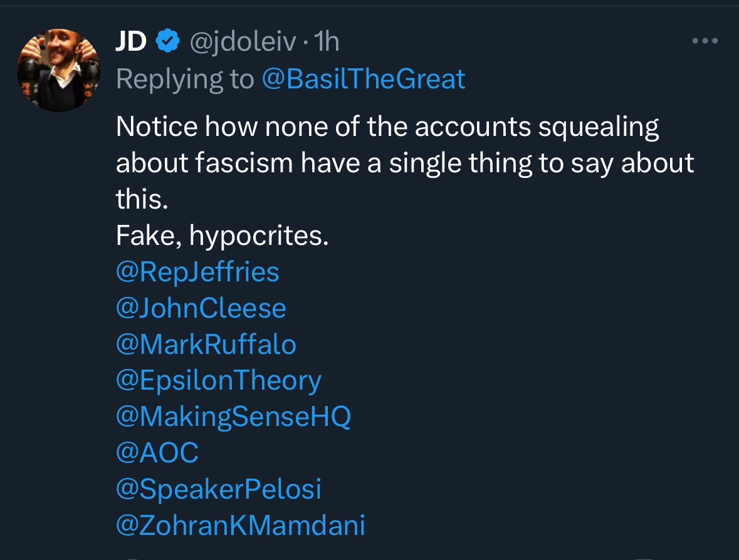Click the blue verified checkmark badge
The width and height of the screenshot is (739, 560).
click(168, 41)
